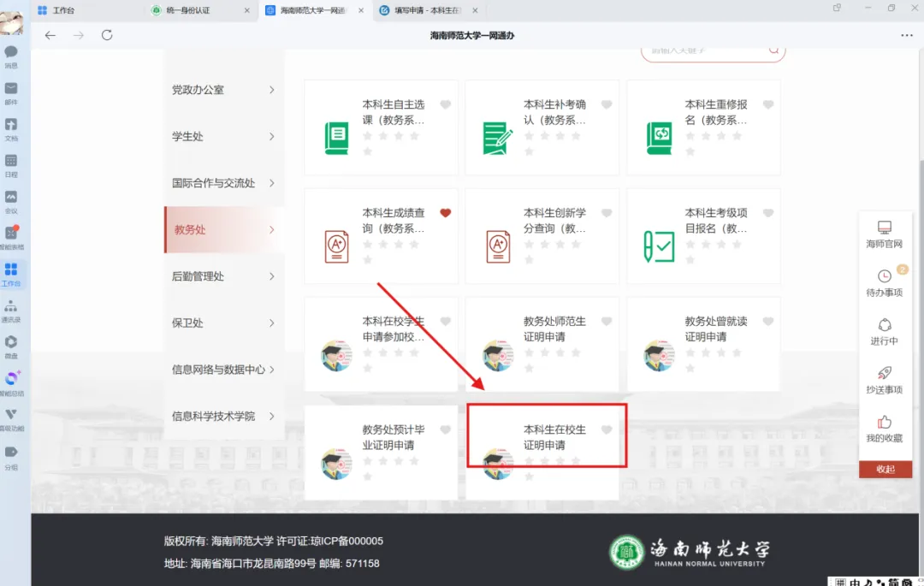
Task: Open 教务处预计毕业证明申请 service
Action: [x=381, y=453]
